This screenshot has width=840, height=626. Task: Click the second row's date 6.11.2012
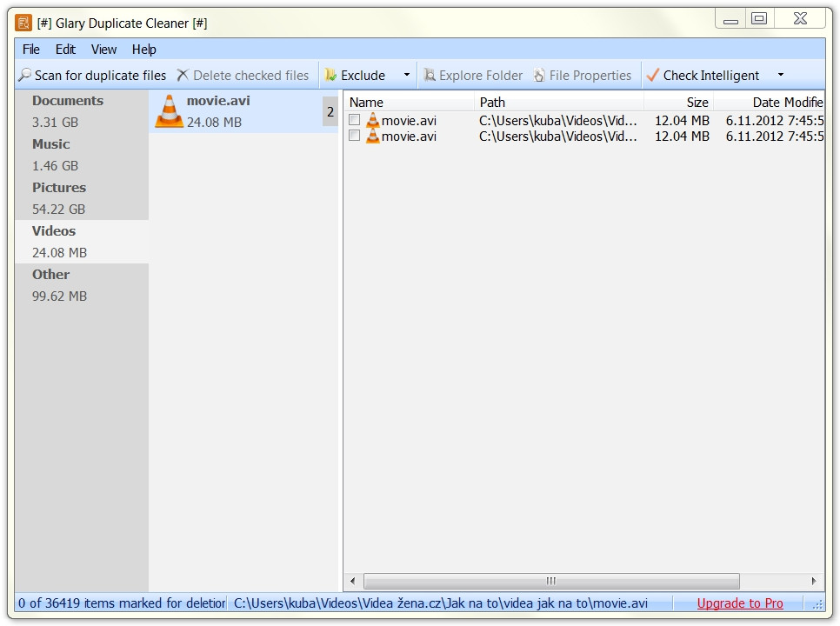(x=775, y=137)
